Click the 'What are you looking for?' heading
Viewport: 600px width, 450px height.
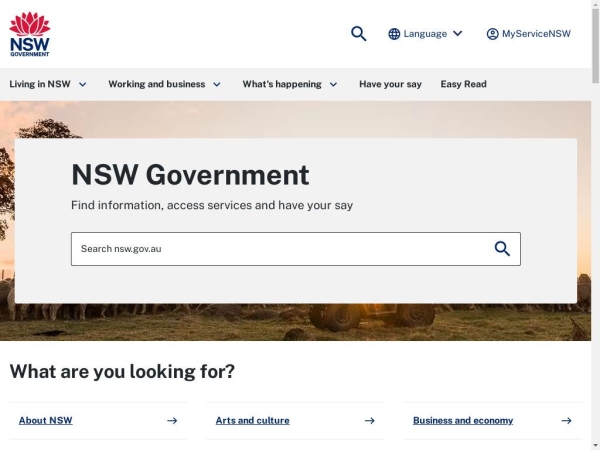coord(122,372)
